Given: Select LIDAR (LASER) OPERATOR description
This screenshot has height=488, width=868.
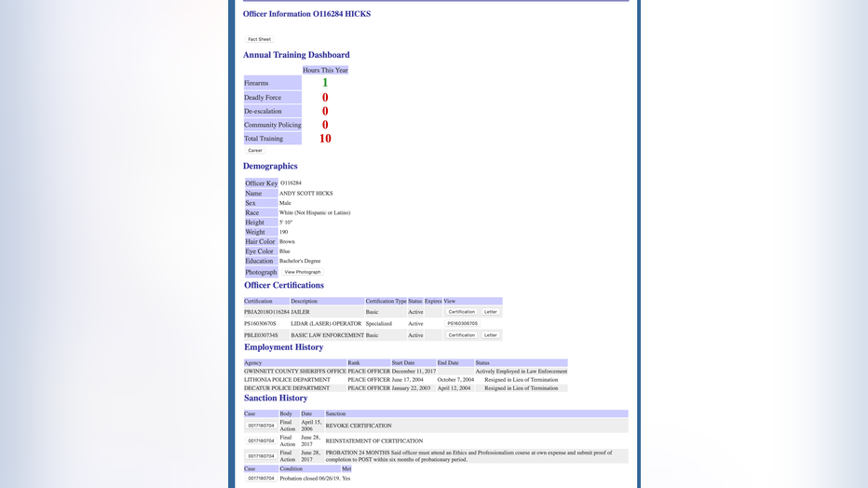Looking at the screenshot, I should pos(326,324).
